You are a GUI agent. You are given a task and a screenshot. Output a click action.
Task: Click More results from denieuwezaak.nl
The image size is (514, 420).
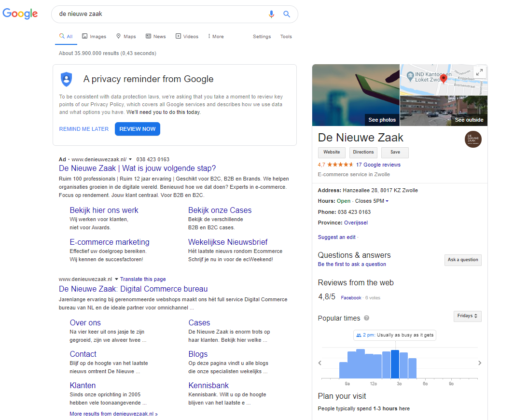click(113, 414)
